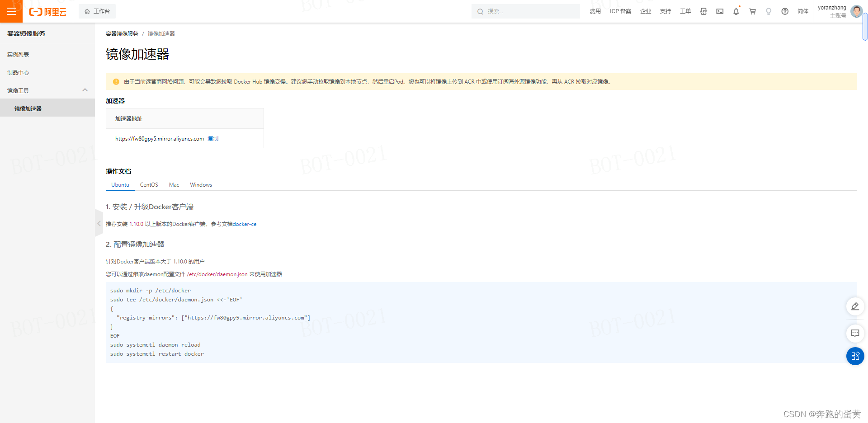Launch Cloud Shell terminal icon
Screen dimensions: 868x423
tap(720, 11)
